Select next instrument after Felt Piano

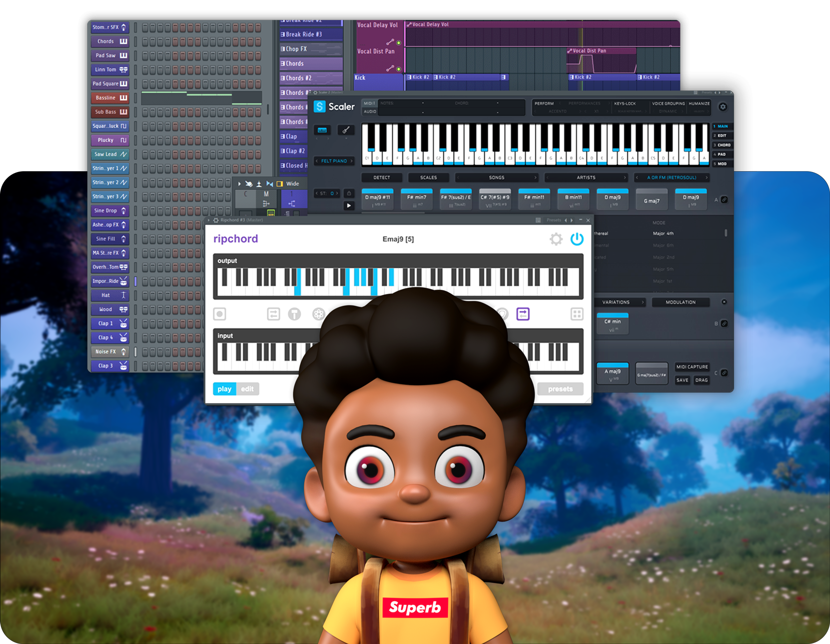click(352, 161)
